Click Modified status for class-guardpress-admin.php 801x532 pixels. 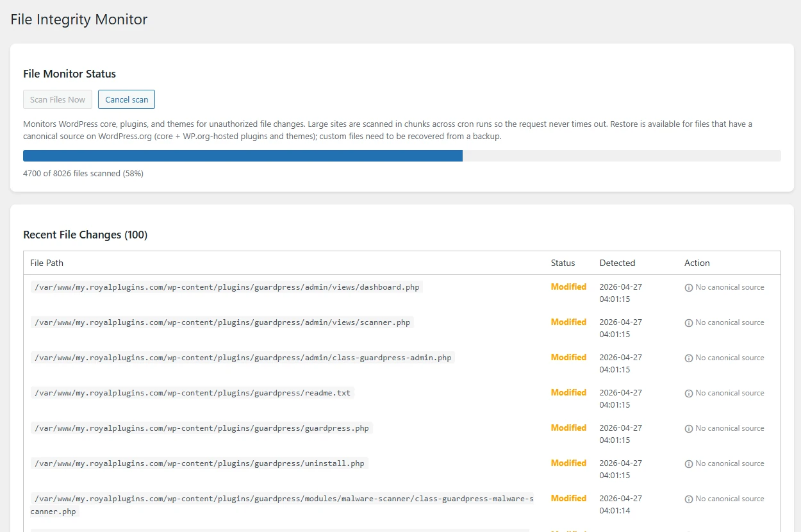568,358
